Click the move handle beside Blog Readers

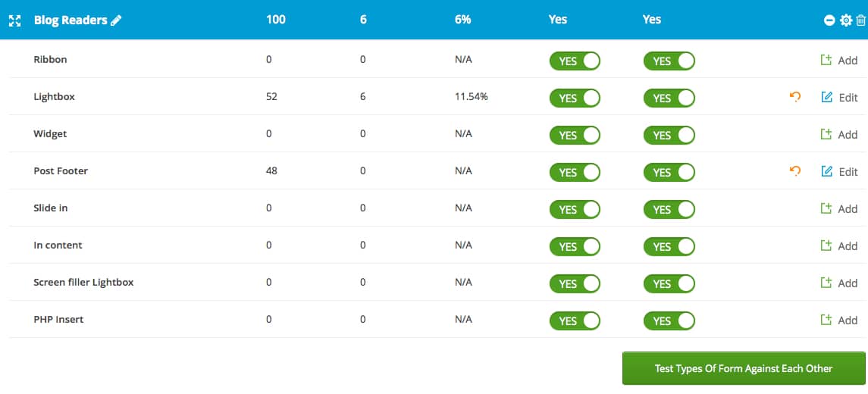click(x=14, y=20)
